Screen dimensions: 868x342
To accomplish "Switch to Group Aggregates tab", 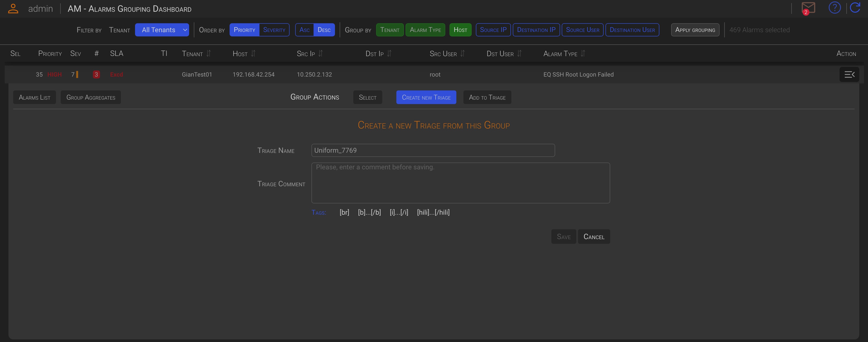I will (91, 97).
